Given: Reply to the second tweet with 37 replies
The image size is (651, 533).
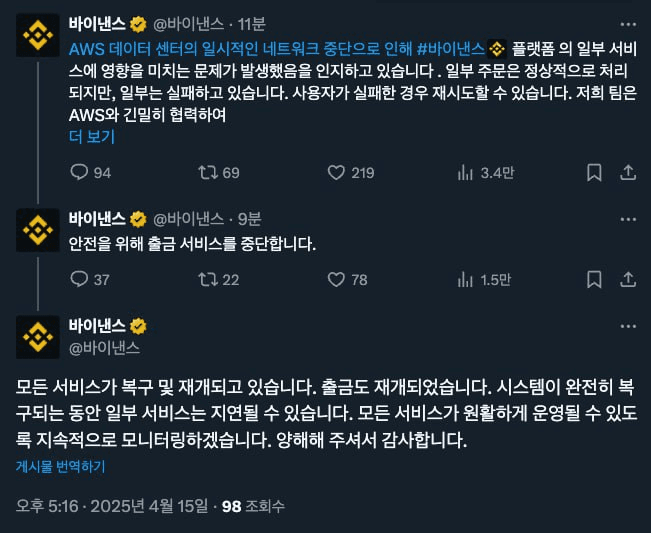Looking at the screenshot, I should point(80,280).
